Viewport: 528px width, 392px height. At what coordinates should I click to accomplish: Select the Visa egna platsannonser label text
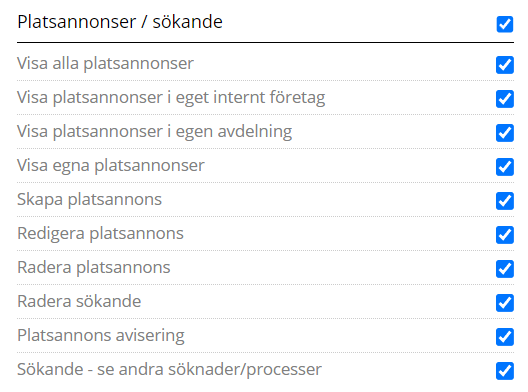click(x=111, y=165)
